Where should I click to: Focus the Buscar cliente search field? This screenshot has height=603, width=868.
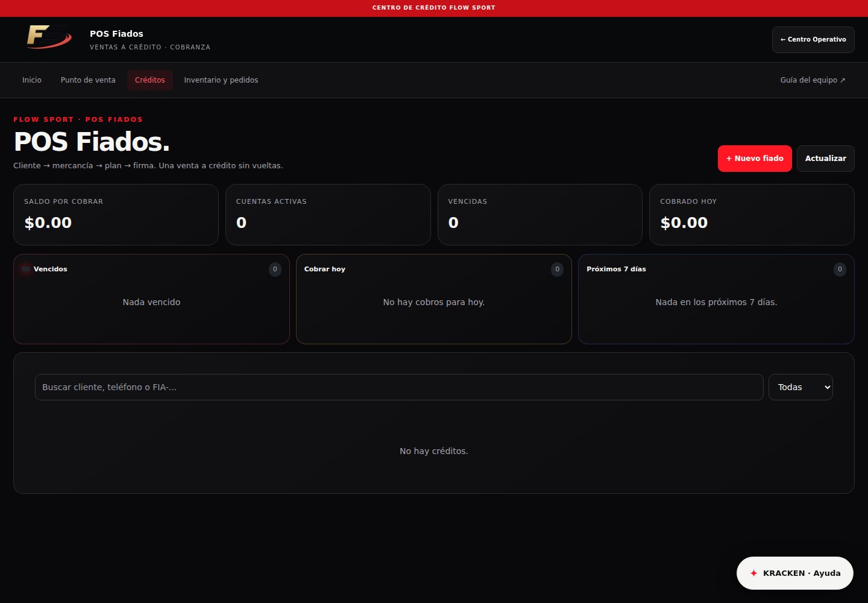(399, 387)
